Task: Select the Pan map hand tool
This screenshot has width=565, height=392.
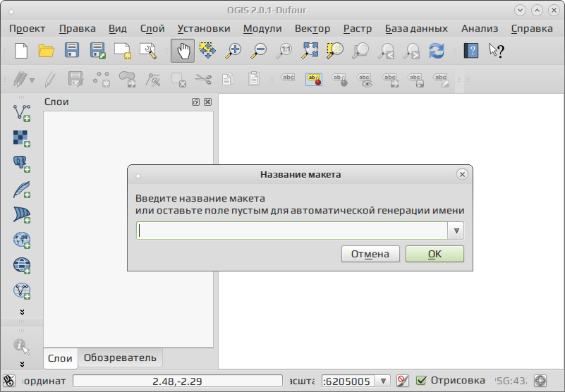Action: tap(183, 51)
